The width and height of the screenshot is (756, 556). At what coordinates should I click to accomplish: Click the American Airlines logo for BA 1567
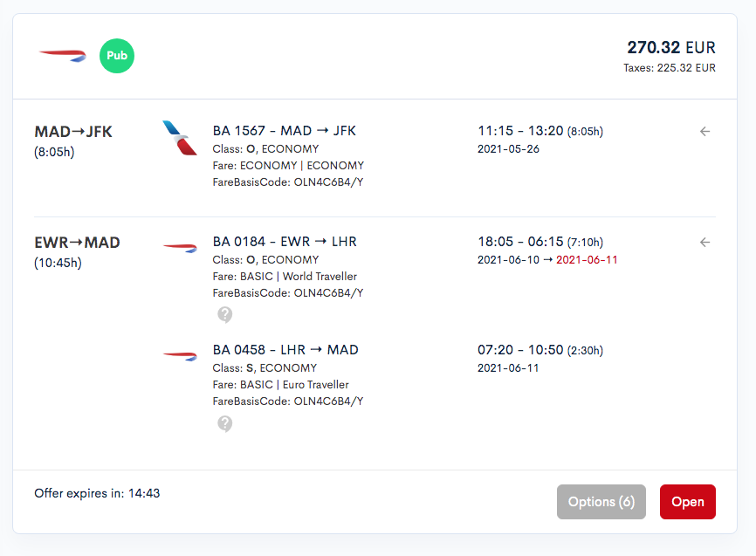[x=179, y=138]
